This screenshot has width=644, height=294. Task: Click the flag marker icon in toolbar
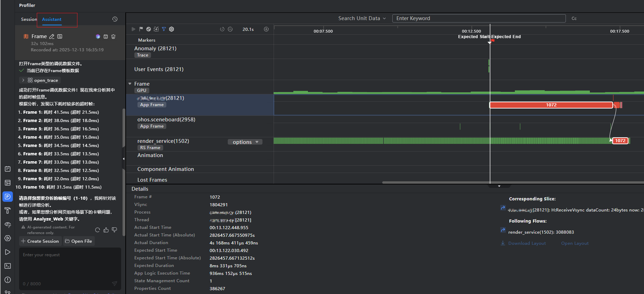tap(141, 29)
